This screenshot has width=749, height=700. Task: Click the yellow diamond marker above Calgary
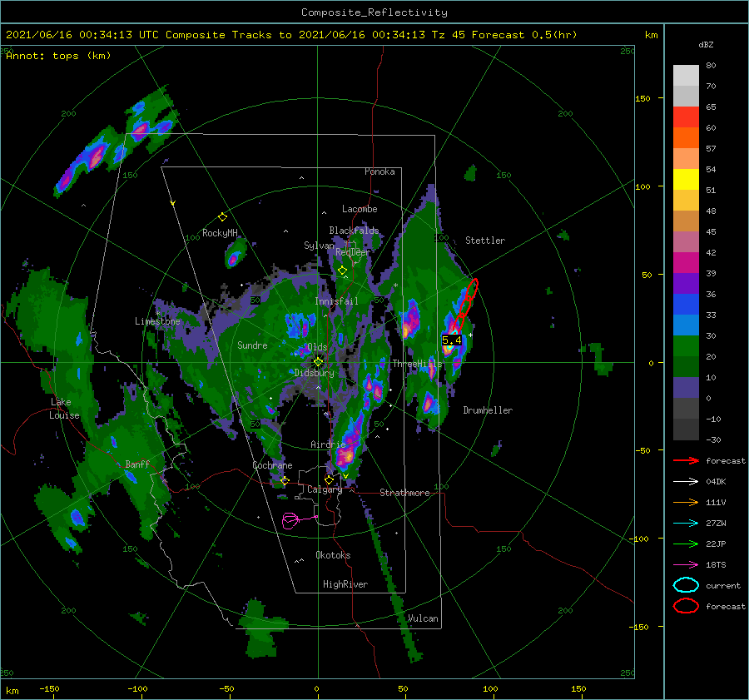click(329, 479)
